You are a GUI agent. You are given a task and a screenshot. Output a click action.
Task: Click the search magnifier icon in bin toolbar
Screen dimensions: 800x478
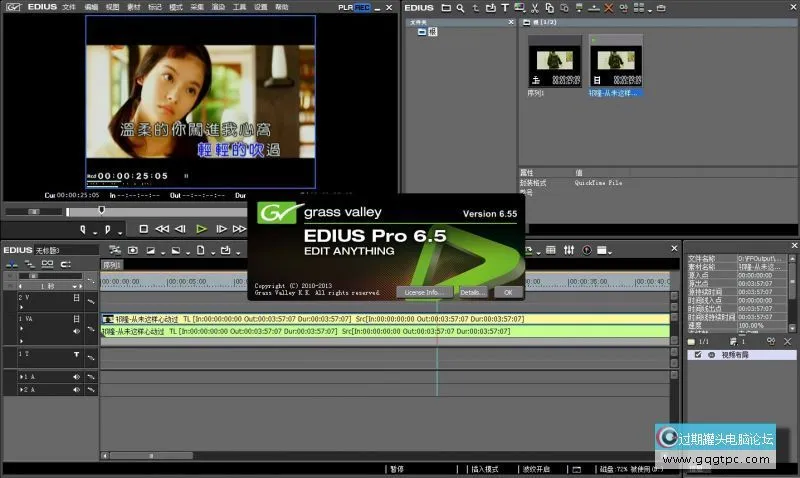pos(459,8)
